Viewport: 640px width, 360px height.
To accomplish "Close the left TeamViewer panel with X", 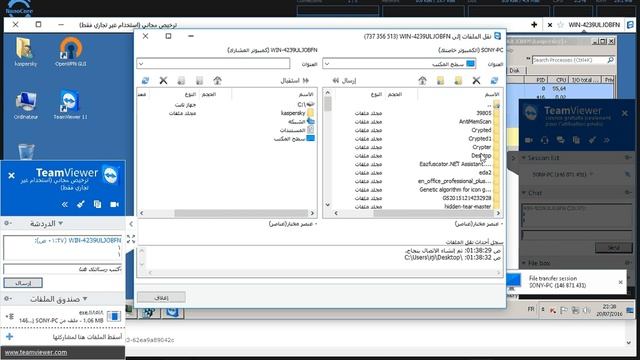I will click(x=11, y=176).
